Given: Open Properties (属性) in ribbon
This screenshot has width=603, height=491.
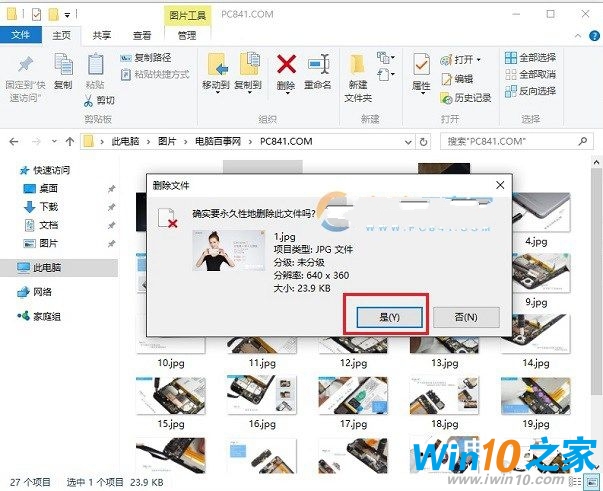Looking at the screenshot, I should [x=421, y=73].
